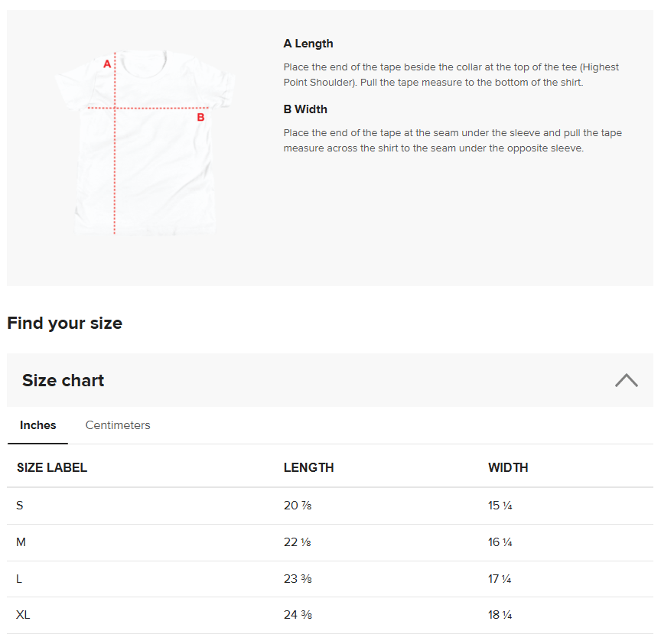Click the A Length heading

(x=308, y=44)
